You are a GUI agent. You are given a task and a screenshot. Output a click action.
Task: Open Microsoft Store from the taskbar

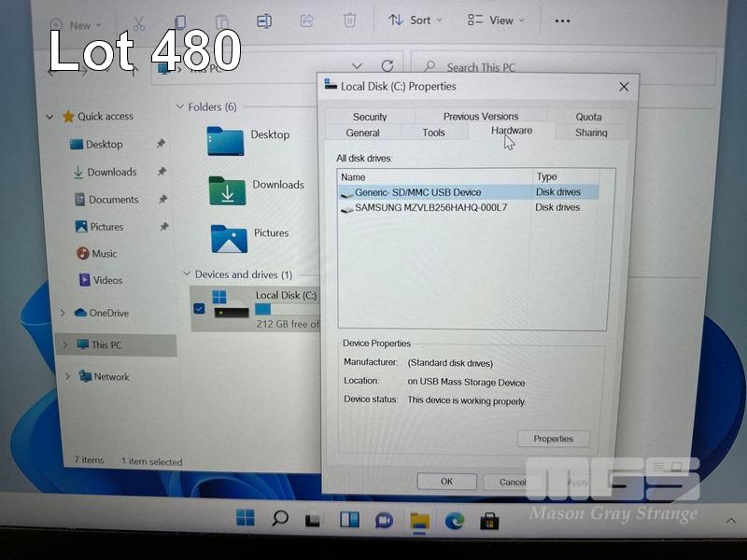[x=489, y=519]
